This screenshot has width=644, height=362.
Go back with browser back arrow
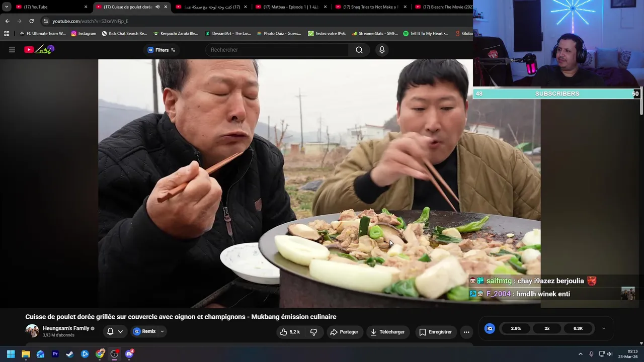pos(7,21)
